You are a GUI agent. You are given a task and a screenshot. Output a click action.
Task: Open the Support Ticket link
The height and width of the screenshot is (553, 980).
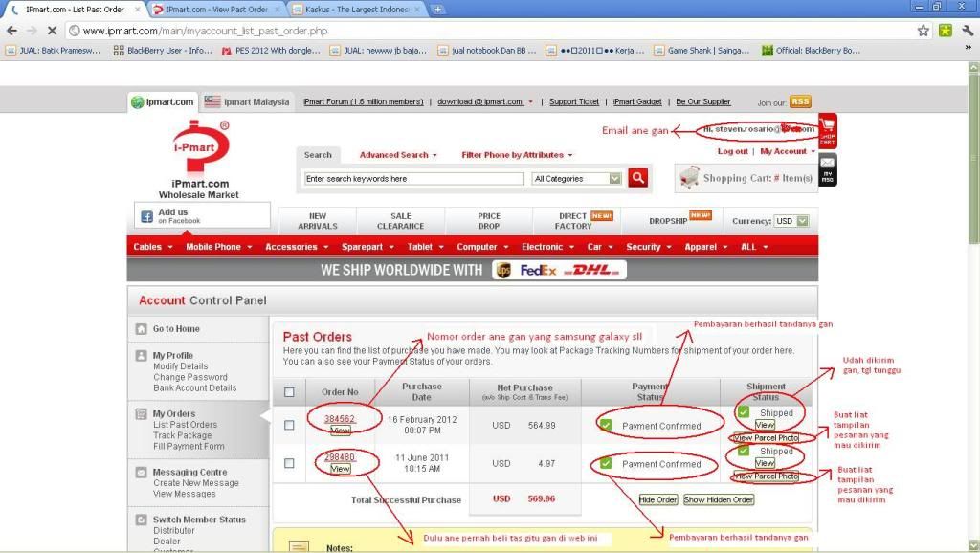(574, 101)
